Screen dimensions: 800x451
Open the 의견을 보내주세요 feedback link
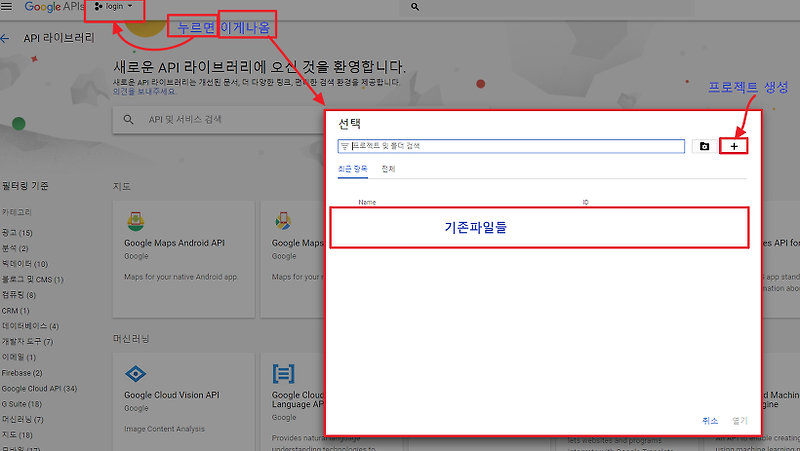(144, 91)
